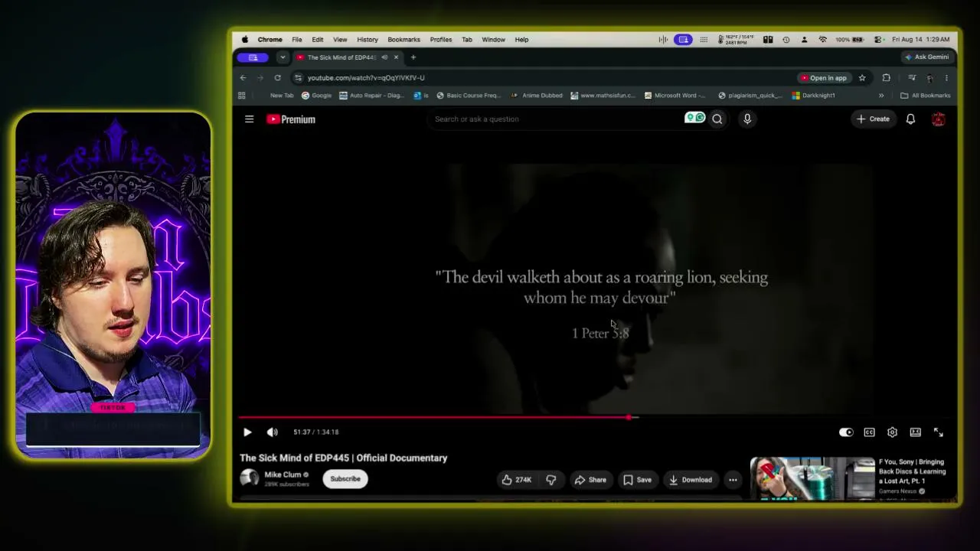
Task: Bookmark this page with the star
Action: [862, 78]
